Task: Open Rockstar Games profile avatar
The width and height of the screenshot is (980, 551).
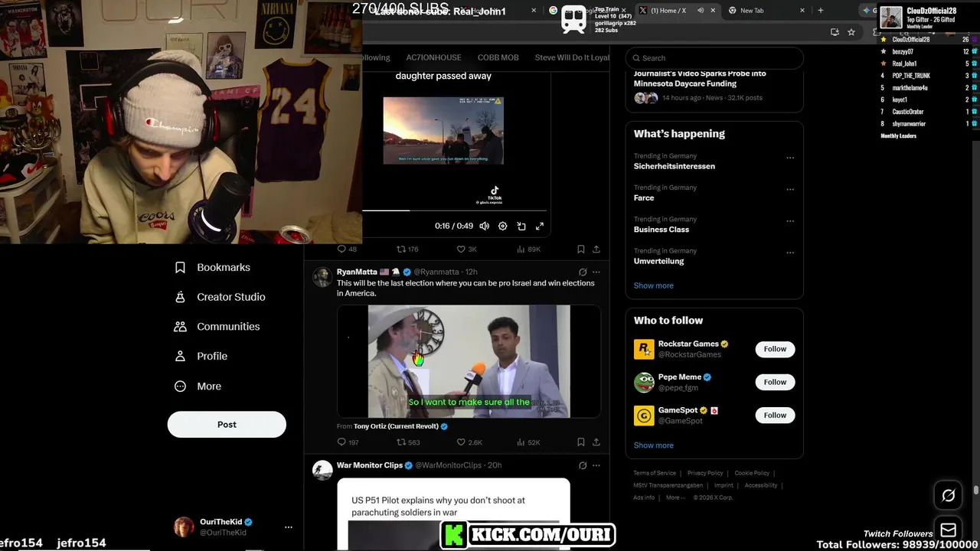Action: (x=644, y=349)
